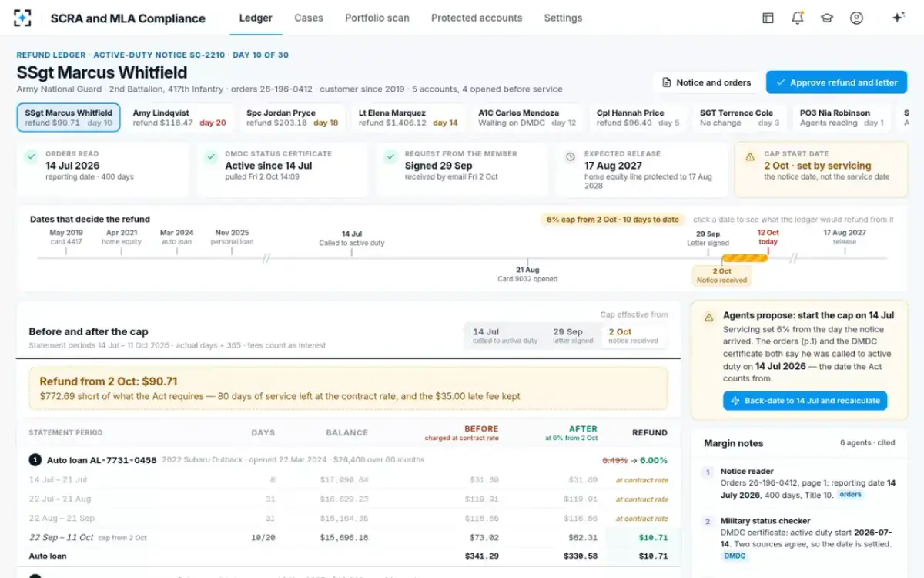Click the Request from the member check icon

click(x=390, y=156)
